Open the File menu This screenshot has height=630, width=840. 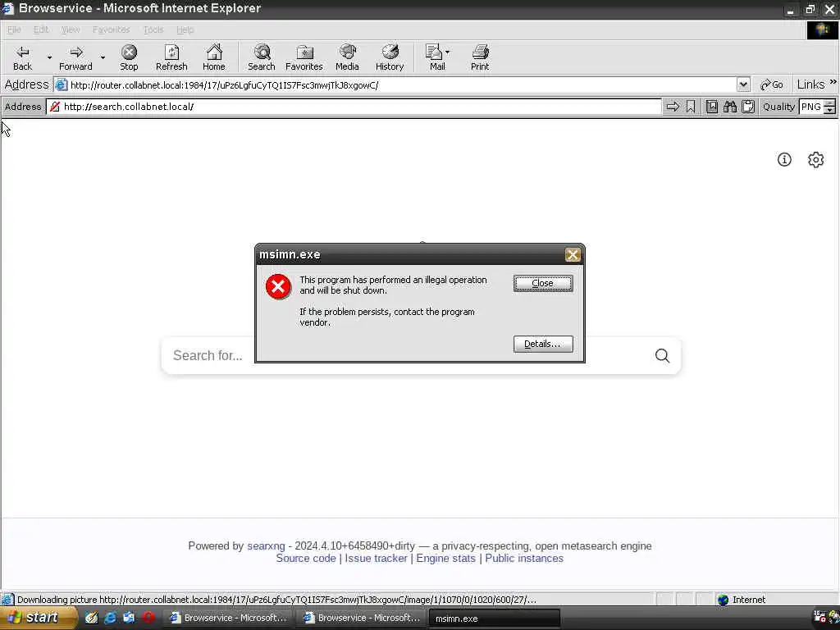14,30
